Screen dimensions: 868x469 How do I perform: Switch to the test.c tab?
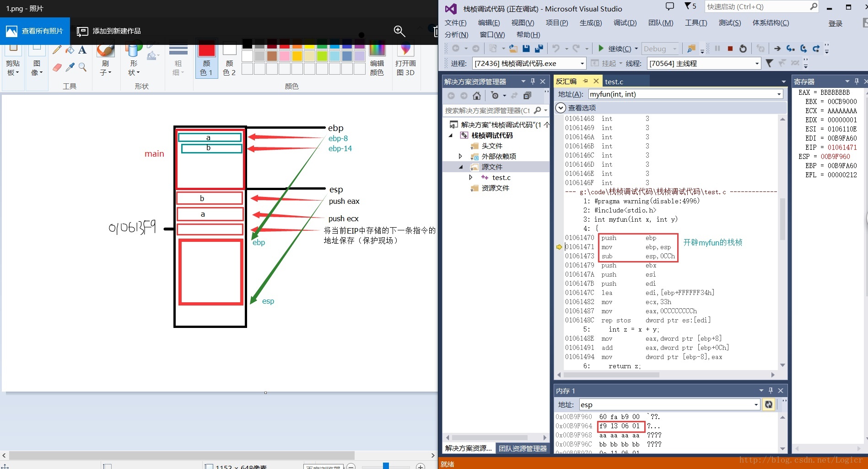614,82
